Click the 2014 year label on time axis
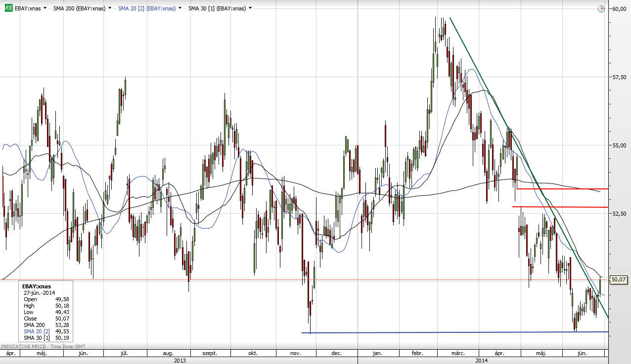This screenshot has width=631, height=364. point(481,361)
